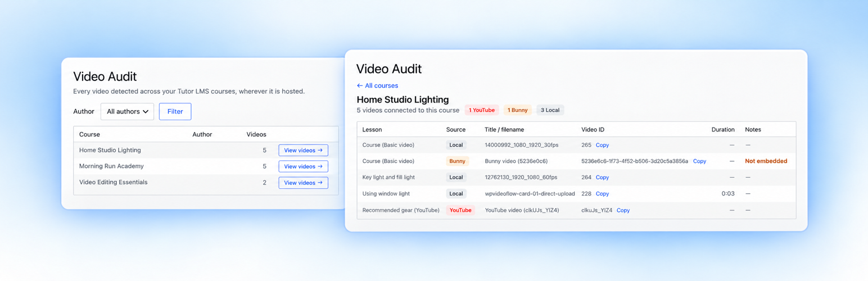
Task: Select Bunny video (5236e0c6) title
Action: pos(516,161)
